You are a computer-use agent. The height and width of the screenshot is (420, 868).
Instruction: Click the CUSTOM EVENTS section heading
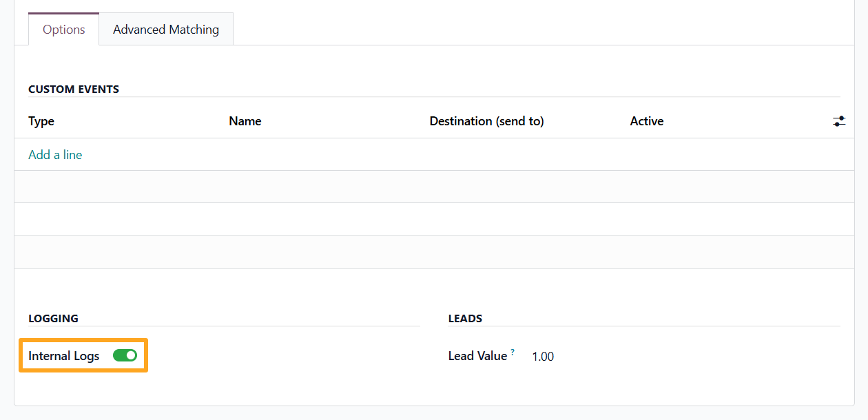point(74,90)
